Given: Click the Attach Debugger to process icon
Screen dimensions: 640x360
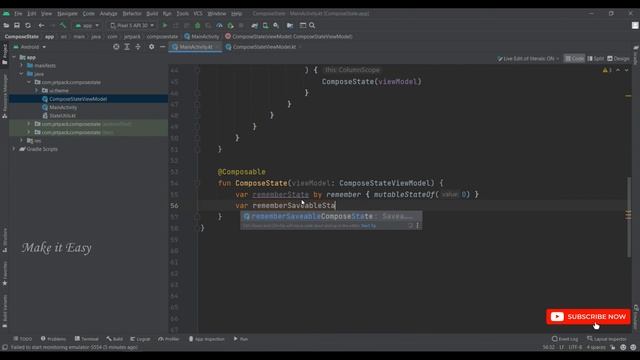Looking at the screenshot, I should pos(230,25).
